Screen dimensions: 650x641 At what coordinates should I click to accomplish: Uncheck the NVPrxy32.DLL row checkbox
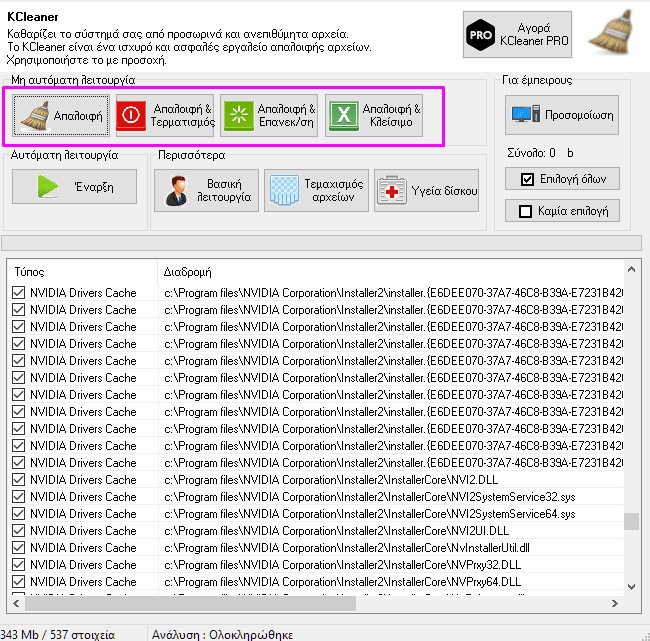coord(18,565)
